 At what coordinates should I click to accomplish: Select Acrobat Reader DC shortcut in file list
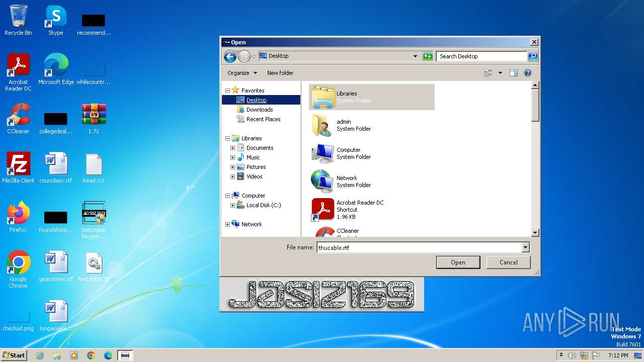click(x=372, y=210)
